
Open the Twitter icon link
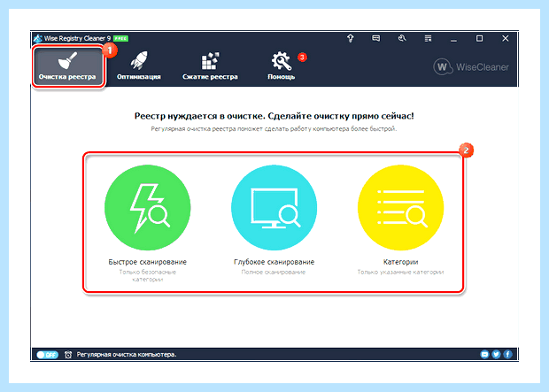coord(496,354)
